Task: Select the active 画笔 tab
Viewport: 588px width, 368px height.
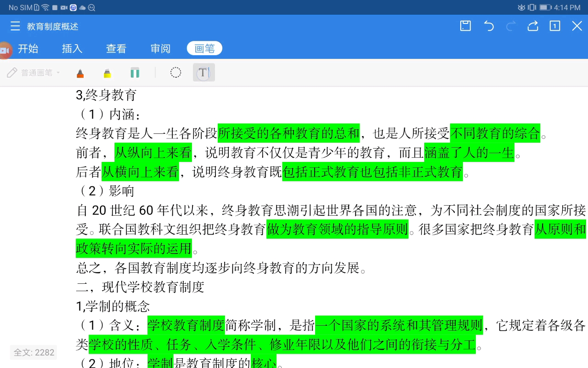Action: pyautogui.click(x=204, y=48)
